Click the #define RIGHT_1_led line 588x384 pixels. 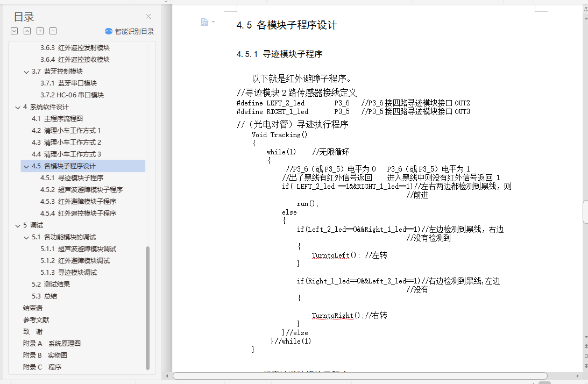click(353, 111)
